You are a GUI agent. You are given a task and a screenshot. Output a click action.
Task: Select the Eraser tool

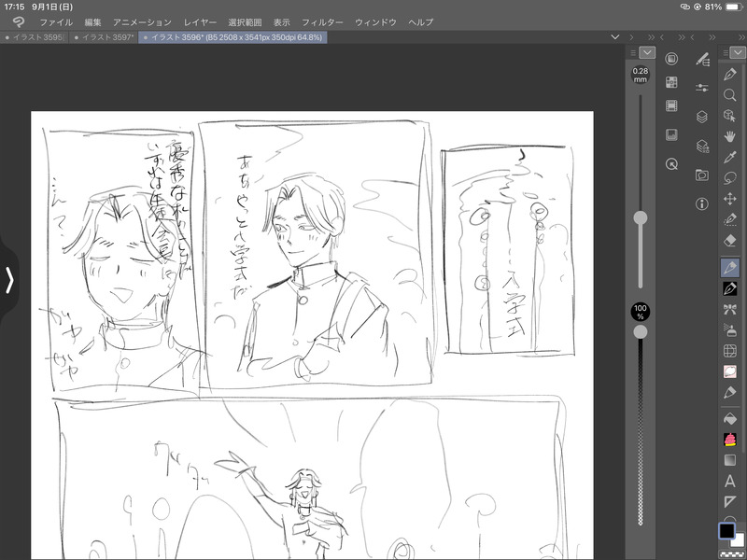click(x=729, y=241)
